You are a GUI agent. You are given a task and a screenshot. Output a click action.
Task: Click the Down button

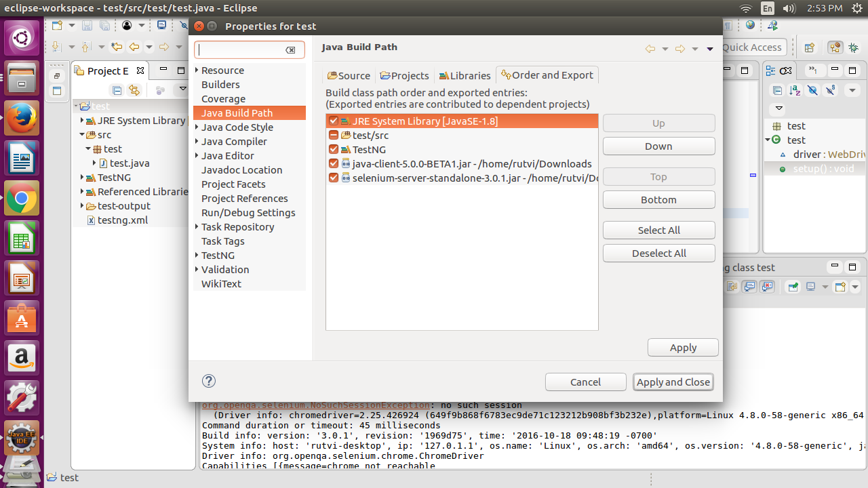(x=658, y=146)
